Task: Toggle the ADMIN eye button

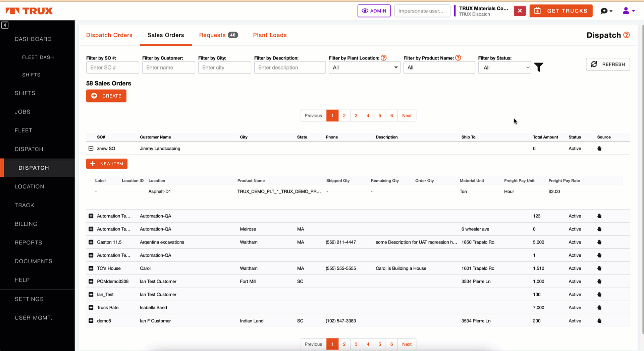Action: click(x=374, y=11)
